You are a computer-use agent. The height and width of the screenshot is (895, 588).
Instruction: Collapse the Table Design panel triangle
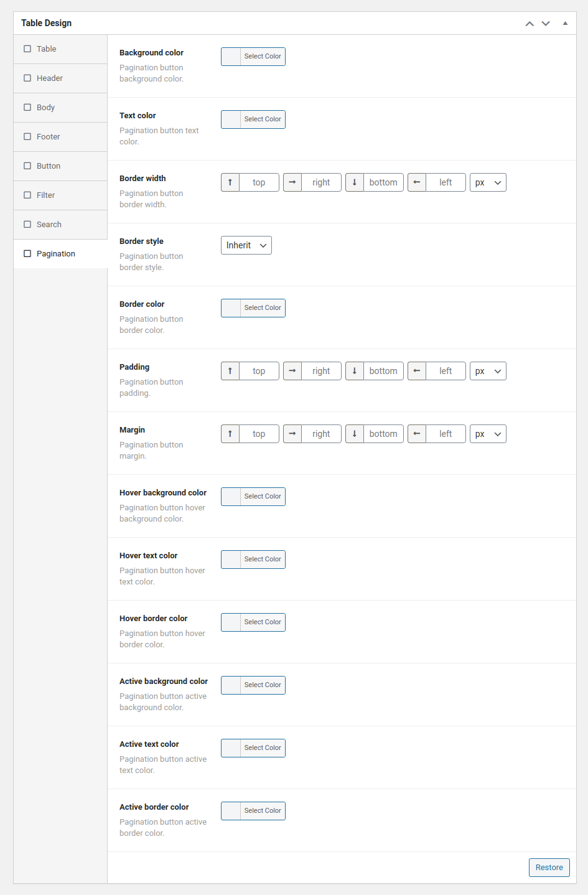coord(565,24)
